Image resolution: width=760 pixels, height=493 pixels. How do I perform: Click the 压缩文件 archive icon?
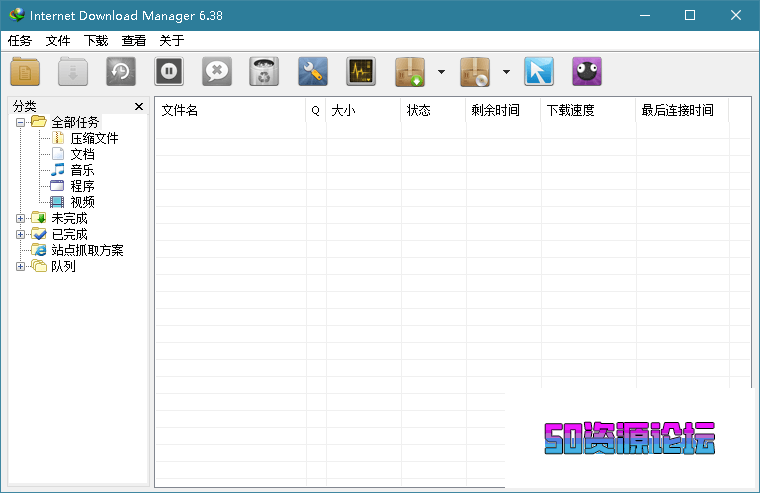[x=58, y=138]
